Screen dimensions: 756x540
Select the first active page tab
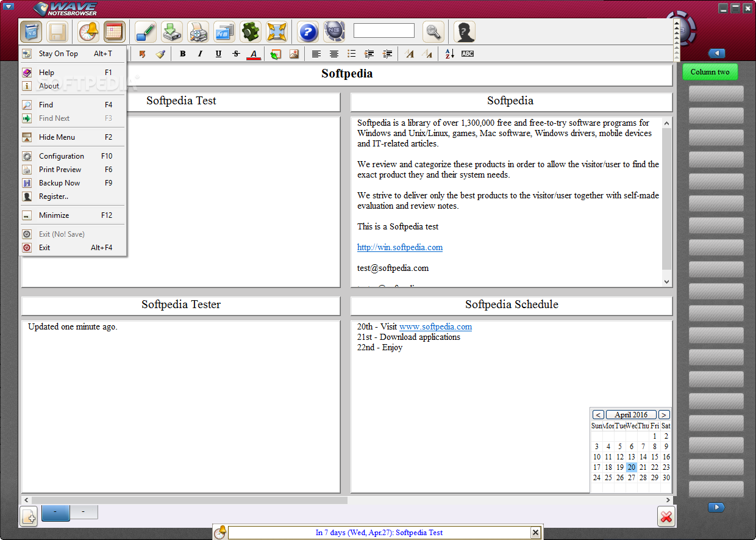pos(55,513)
